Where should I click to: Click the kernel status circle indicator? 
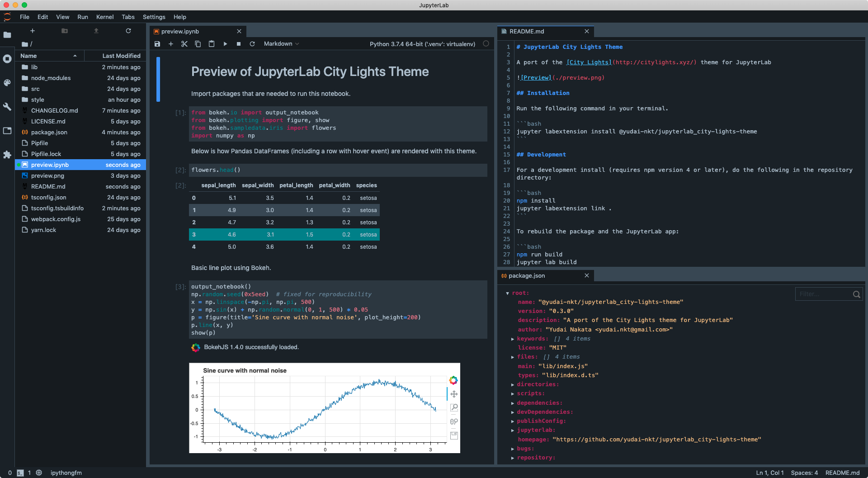(486, 44)
